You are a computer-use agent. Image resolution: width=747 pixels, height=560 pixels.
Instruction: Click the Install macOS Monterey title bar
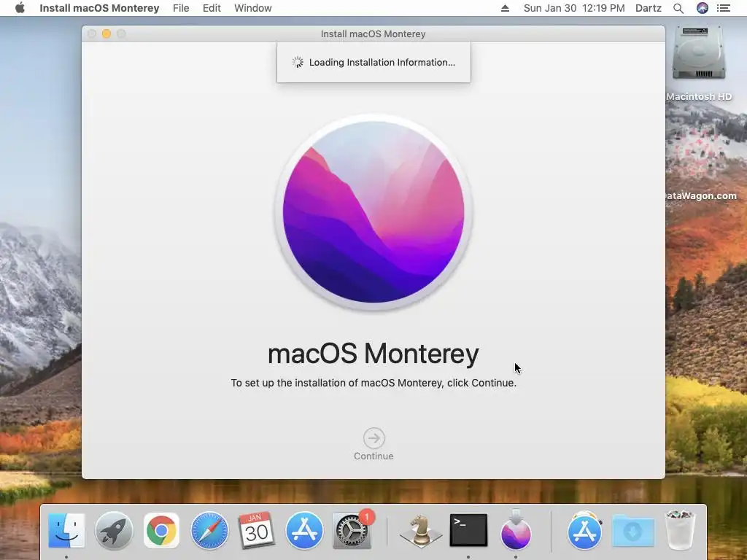(x=373, y=34)
